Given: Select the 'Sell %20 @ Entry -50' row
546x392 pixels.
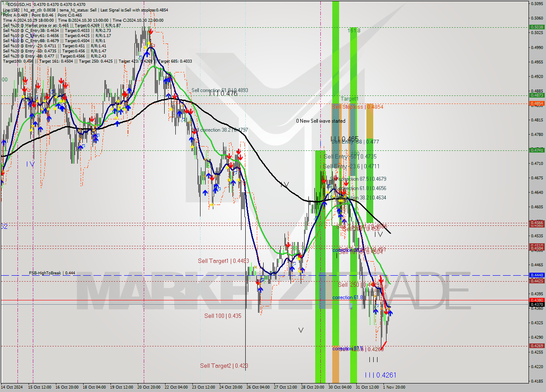Looking at the screenshot, I should point(54,51).
